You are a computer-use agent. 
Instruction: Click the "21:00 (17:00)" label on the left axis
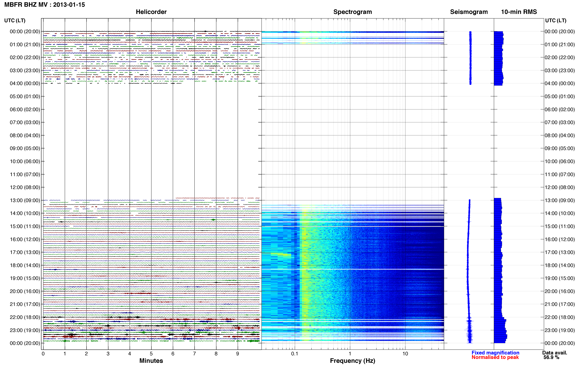tap(25, 304)
